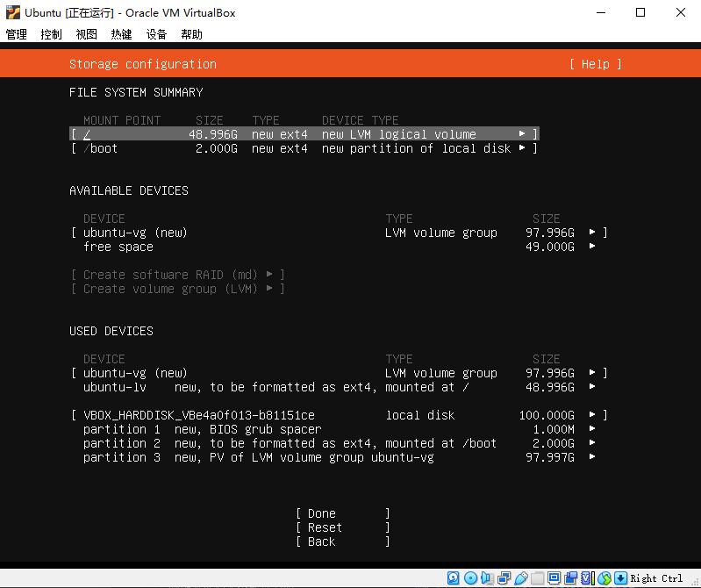Click the Reset button
The image size is (701, 588).
point(343,527)
